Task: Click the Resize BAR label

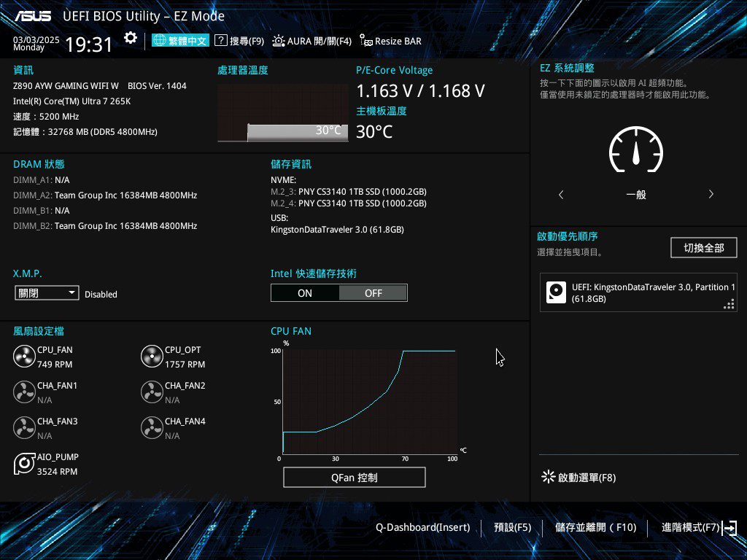Action: pos(398,41)
